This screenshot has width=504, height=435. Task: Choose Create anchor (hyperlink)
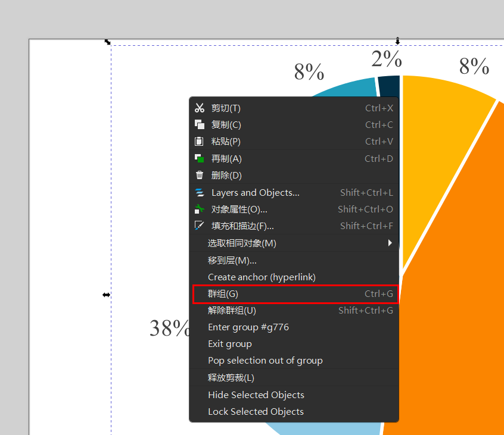click(x=262, y=277)
